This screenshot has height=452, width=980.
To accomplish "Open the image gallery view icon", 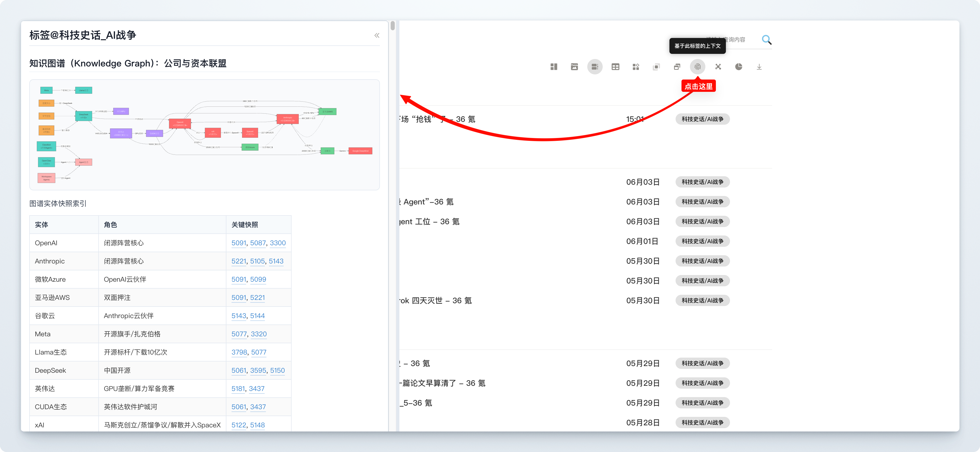I will tap(574, 67).
